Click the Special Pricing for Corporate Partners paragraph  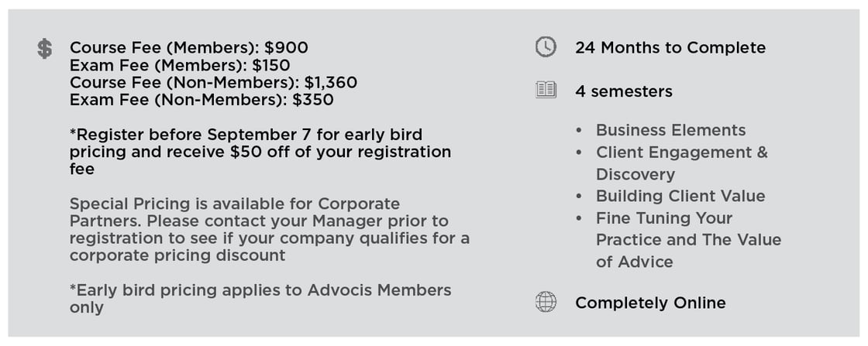pos(269,229)
